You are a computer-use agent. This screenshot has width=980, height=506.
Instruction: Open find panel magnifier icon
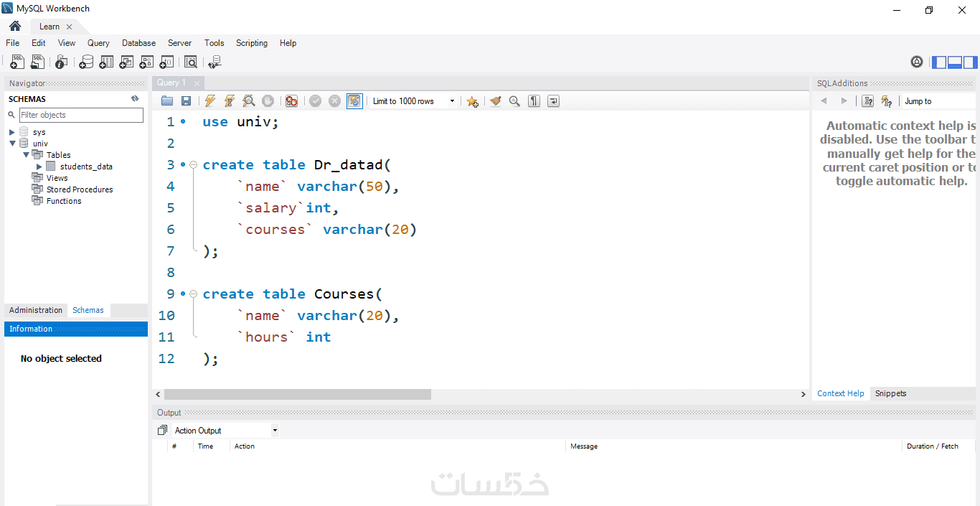tap(514, 101)
